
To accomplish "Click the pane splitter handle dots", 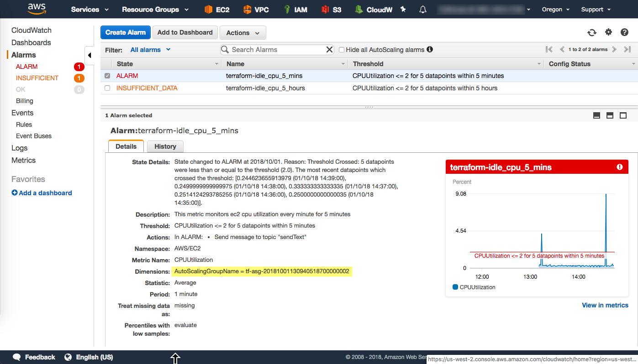I will [369, 107].
